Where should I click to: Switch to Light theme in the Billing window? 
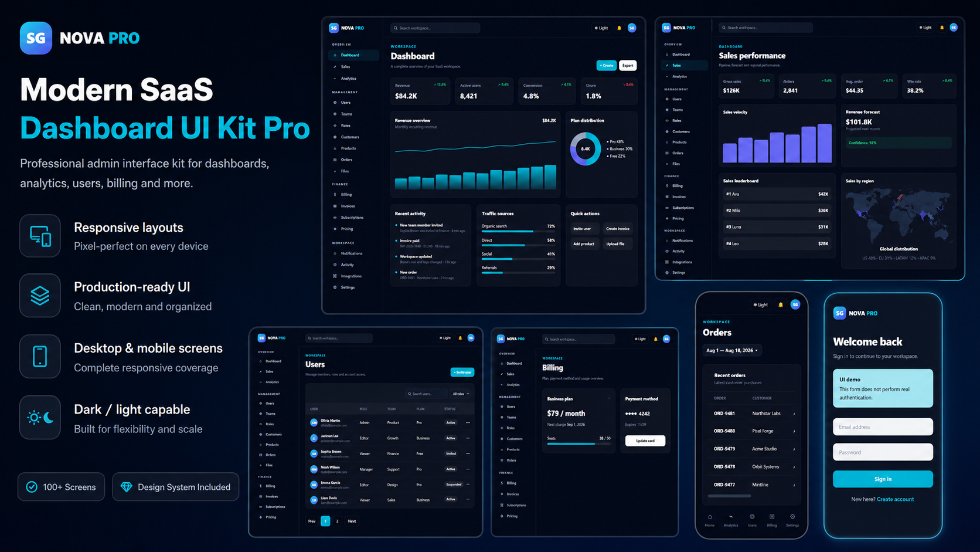click(x=640, y=339)
